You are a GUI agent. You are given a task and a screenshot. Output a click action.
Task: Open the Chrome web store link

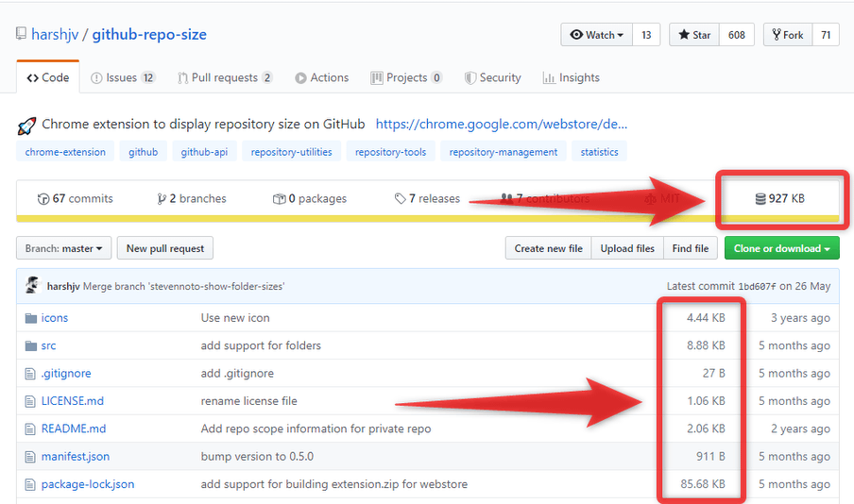[x=501, y=124]
